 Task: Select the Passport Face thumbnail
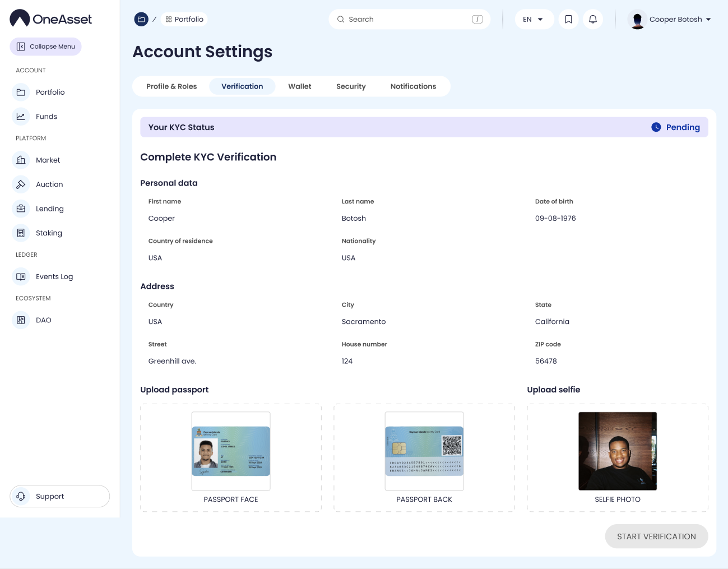tap(231, 451)
